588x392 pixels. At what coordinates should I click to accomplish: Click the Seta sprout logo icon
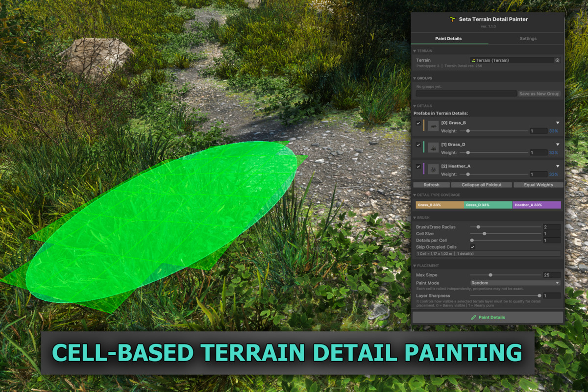pyautogui.click(x=453, y=19)
